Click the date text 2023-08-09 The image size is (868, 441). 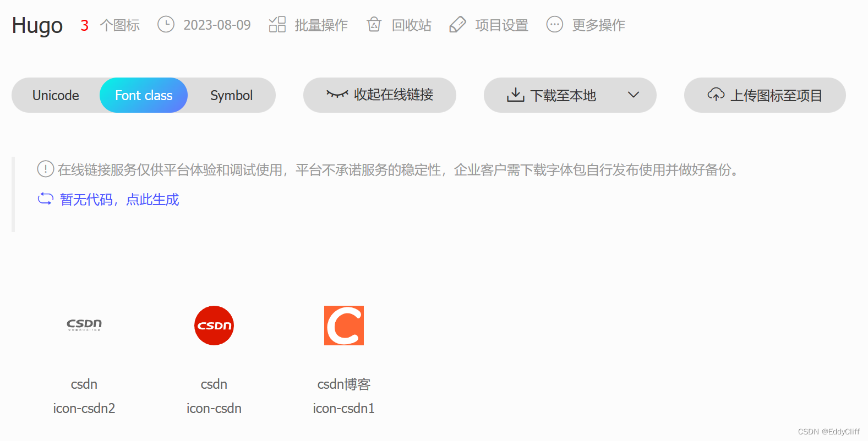(217, 25)
